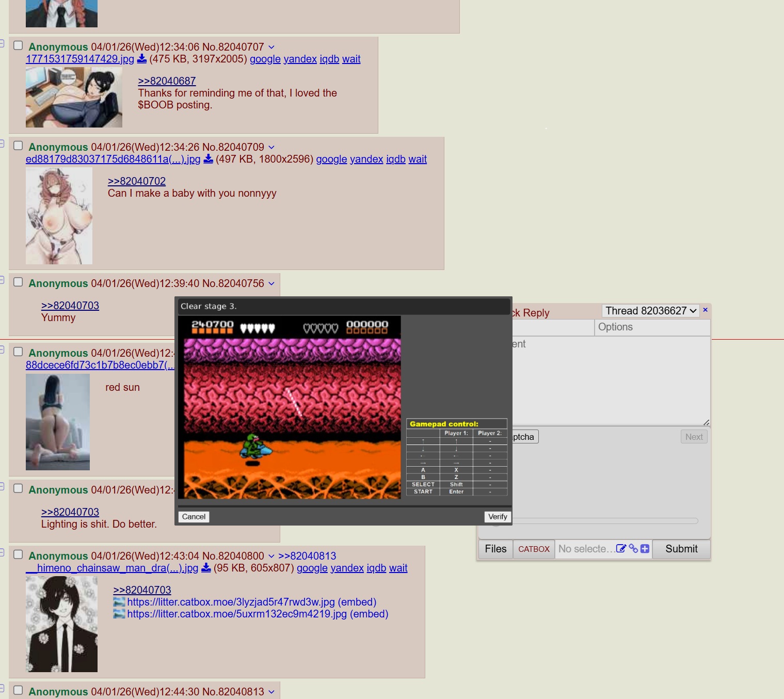
Task: Click yandex search link for post No.82040707
Action: tap(300, 59)
